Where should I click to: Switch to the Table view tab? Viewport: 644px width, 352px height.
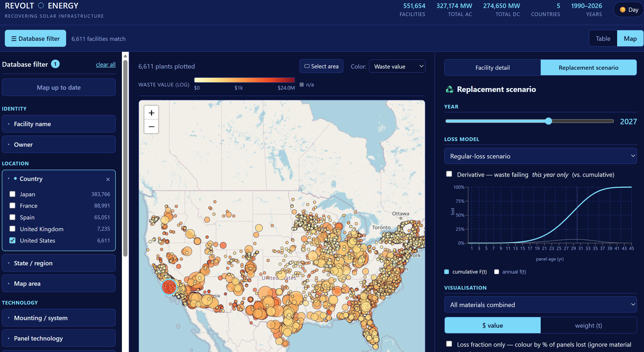603,38
